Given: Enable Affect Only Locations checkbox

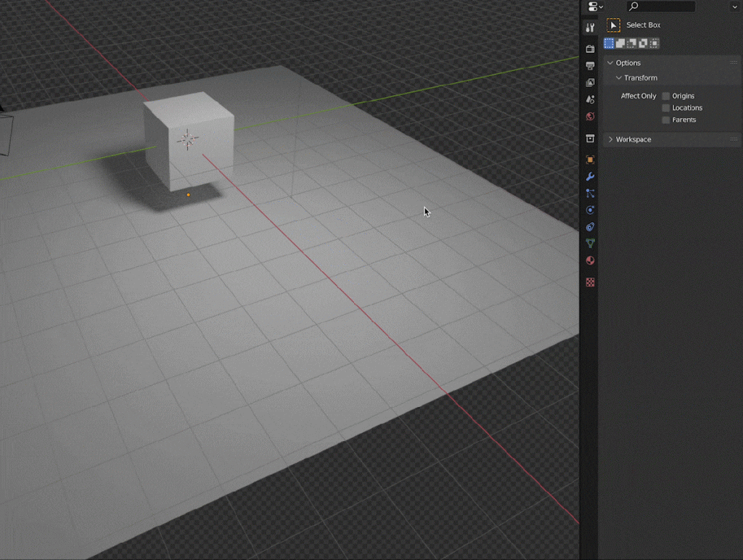Looking at the screenshot, I should pos(666,108).
